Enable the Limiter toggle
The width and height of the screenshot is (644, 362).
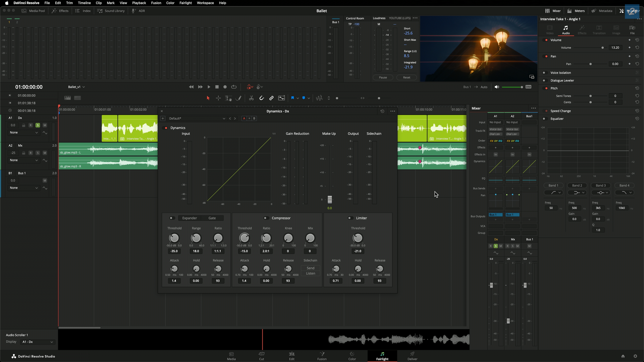(351, 218)
